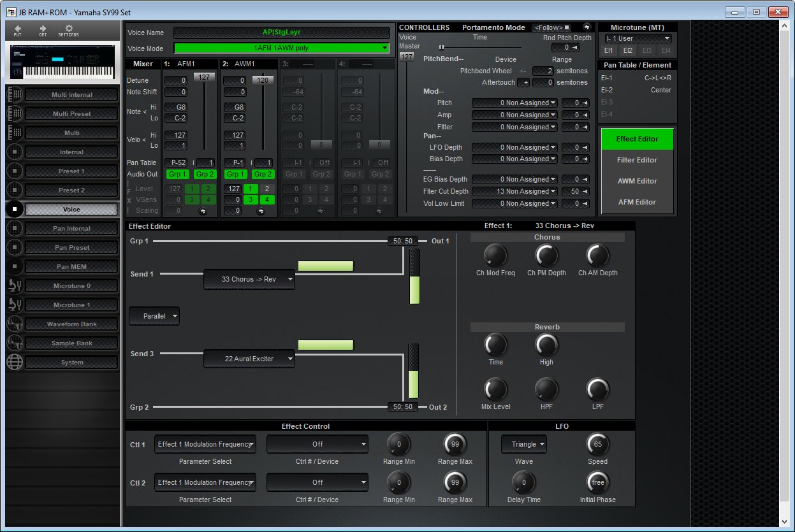Screen dimensions: 795x532
Task: Open the Microtune I-1 User dropdown
Action: pyautogui.click(x=637, y=39)
